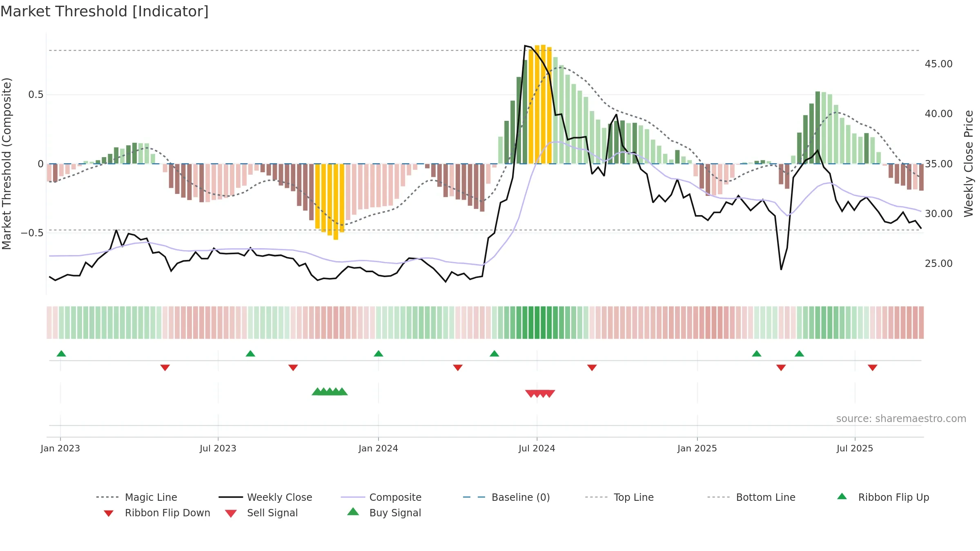Toggle Ribbon Flip Up legend entry

(883, 497)
